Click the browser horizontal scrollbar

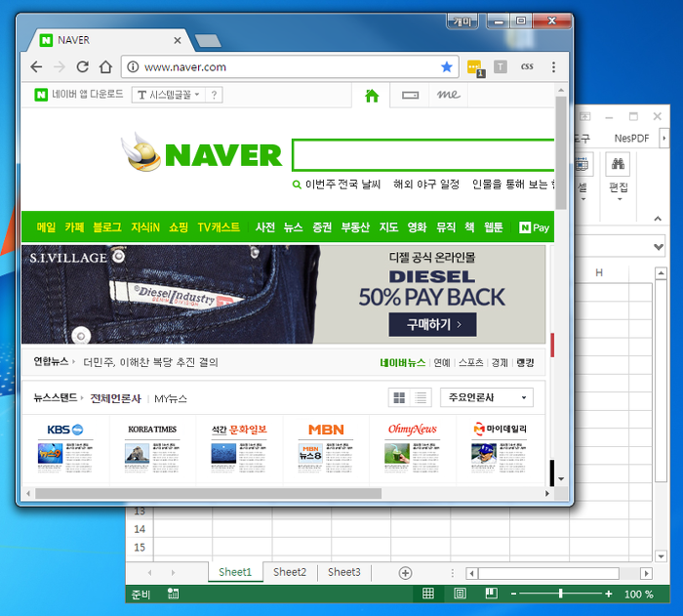point(208,494)
